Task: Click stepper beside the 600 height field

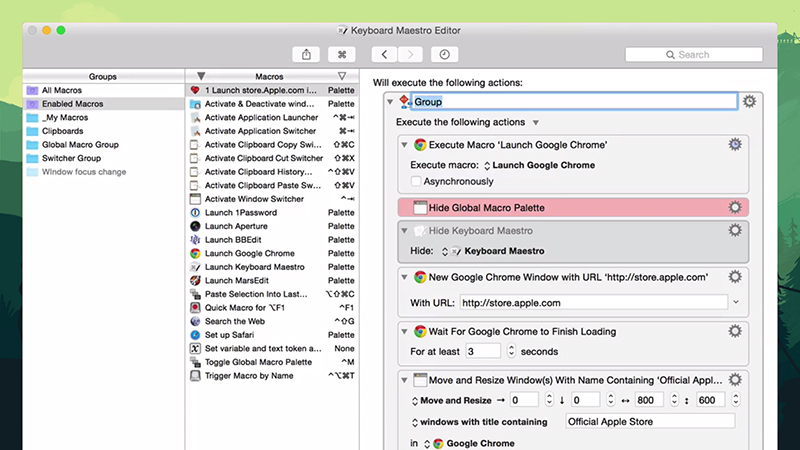Action: [736, 400]
